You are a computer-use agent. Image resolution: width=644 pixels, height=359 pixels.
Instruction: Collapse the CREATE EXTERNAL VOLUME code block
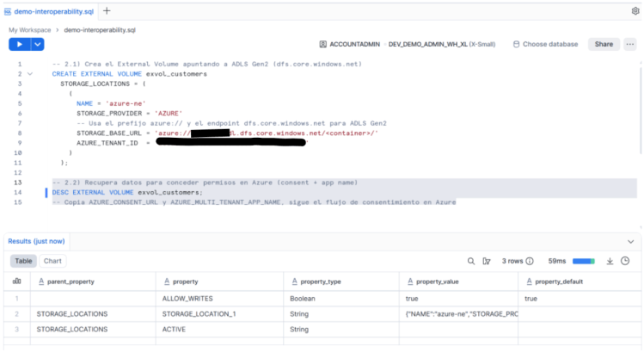tap(31, 74)
